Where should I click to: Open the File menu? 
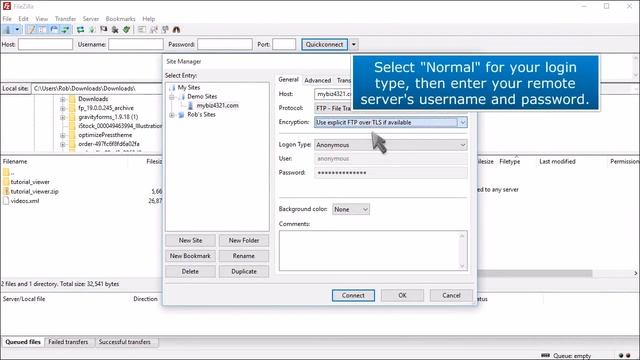(x=7, y=19)
